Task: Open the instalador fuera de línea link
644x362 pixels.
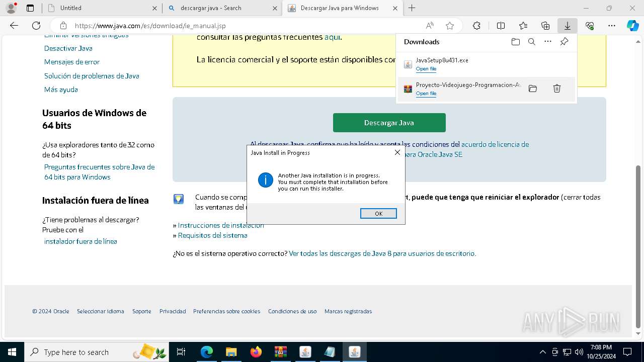Action: pos(80,241)
